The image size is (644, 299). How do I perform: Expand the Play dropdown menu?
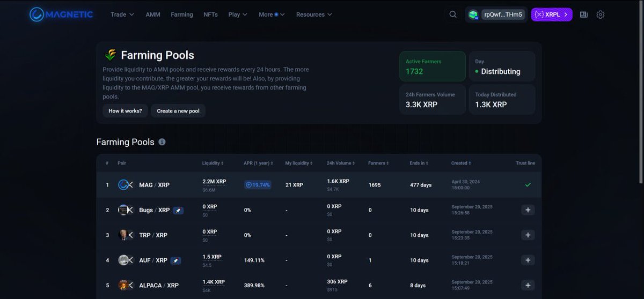238,14
